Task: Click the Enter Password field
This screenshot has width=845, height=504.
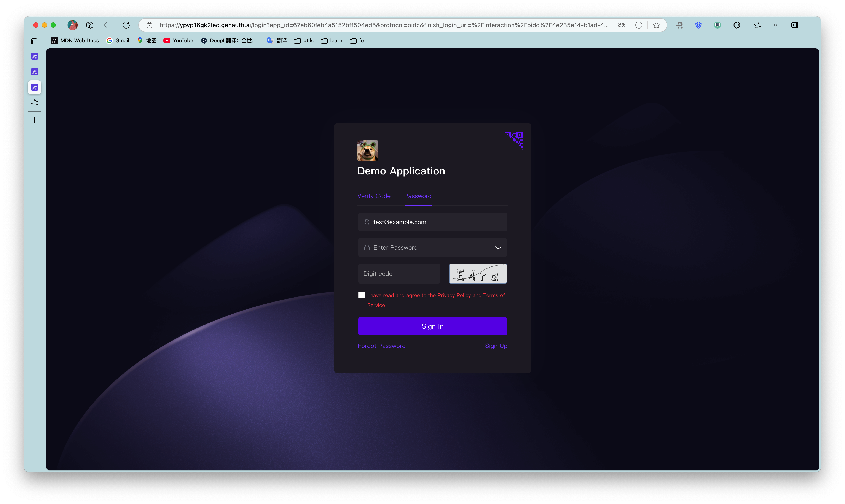Action: pos(428,248)
